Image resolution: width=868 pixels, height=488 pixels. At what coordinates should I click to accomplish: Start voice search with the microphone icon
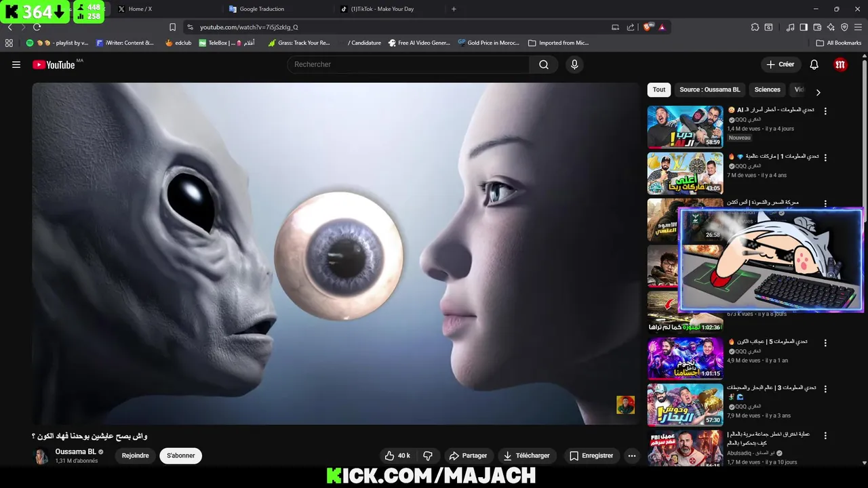574,64
